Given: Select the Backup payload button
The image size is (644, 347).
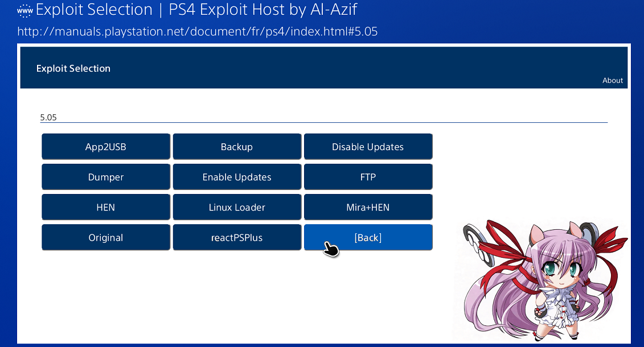Looking at the screenshot, I should [x=237, y=146].
